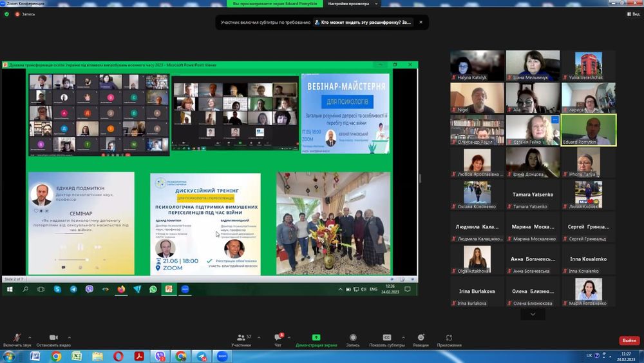644x363 pixels.
Task: Show more participants with down chevron
Action: click(x=533, y=315)
